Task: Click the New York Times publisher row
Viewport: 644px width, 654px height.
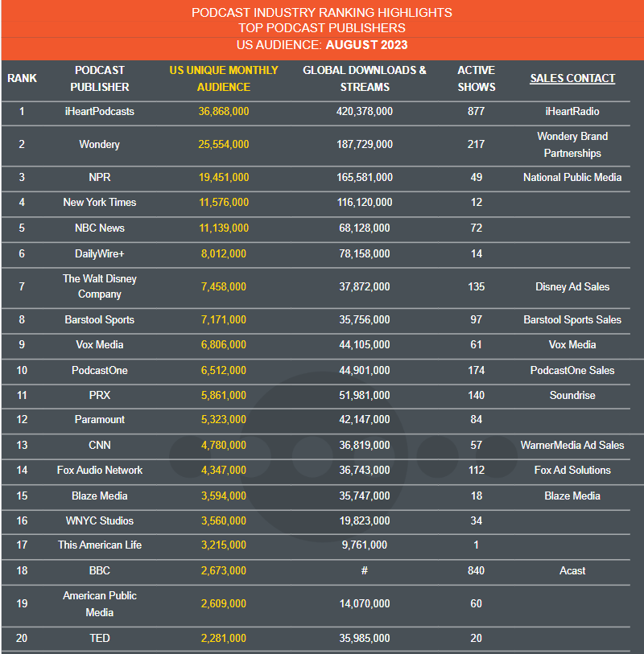Action: [316, 202]
